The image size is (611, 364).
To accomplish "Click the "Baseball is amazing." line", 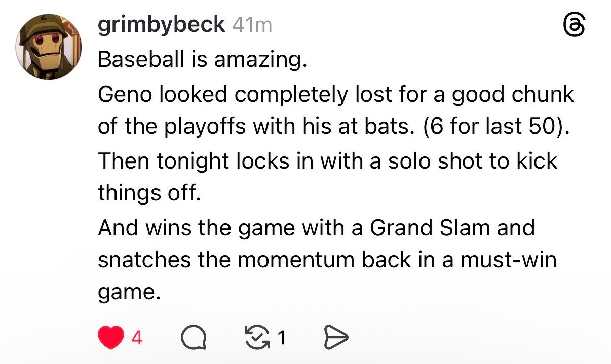I will point(203,60).
